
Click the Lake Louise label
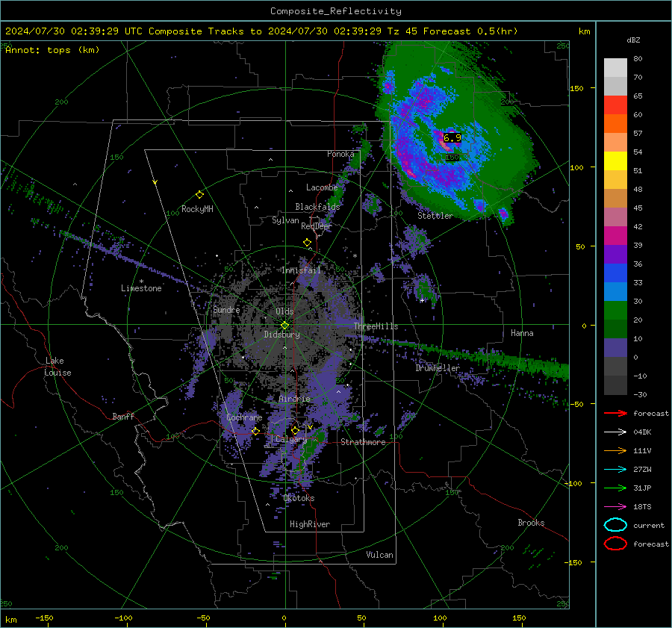(57, 367)
